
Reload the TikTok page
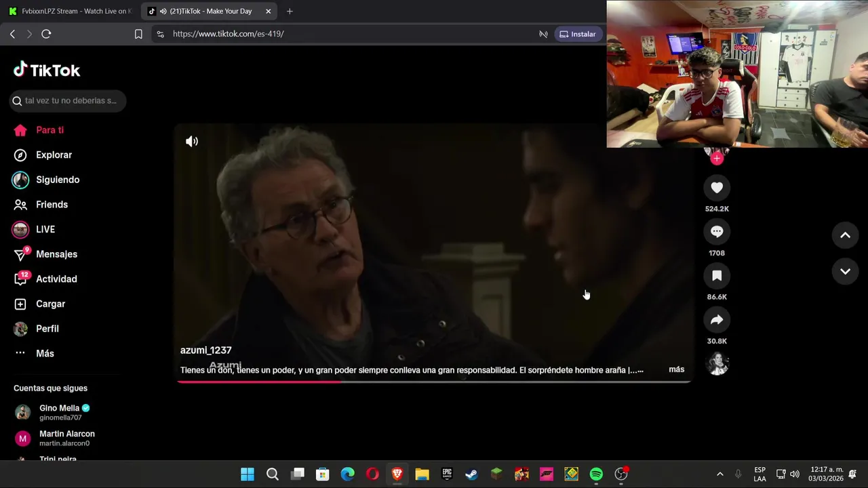click(46, 34)
